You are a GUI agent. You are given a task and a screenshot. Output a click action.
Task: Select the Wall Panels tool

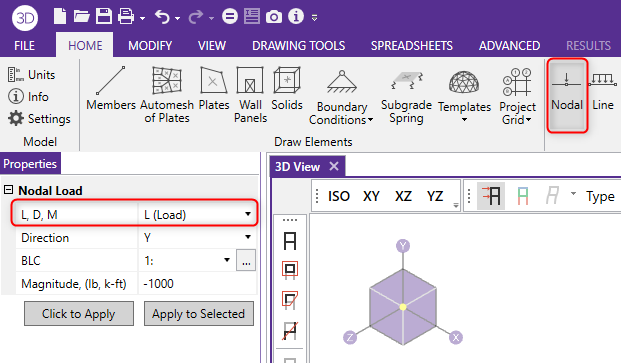(250, 95)
